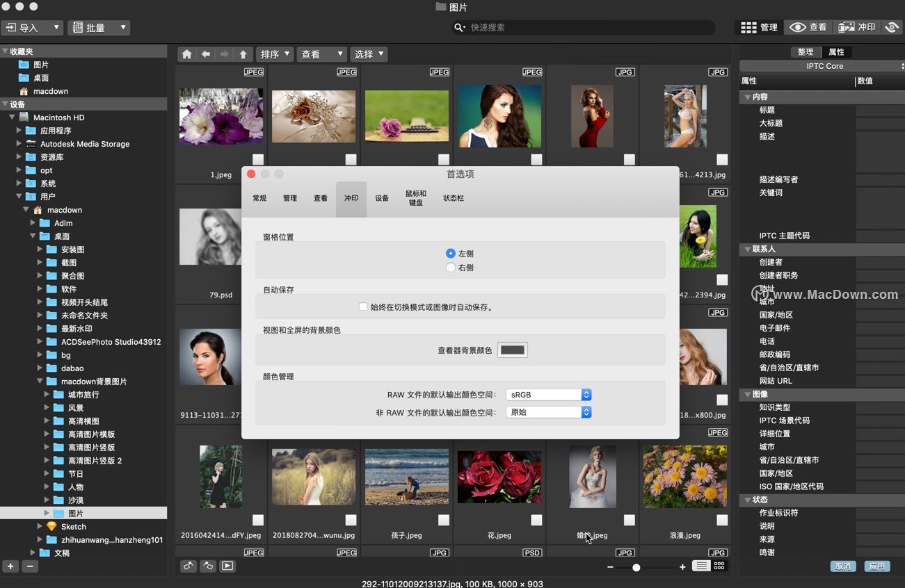Image resolution: width=905 pixels, height=588 pixels.
Task: Switch to thumbnail grid view icon bottom right
Action: pyautogui.click(x=720, y=566)
